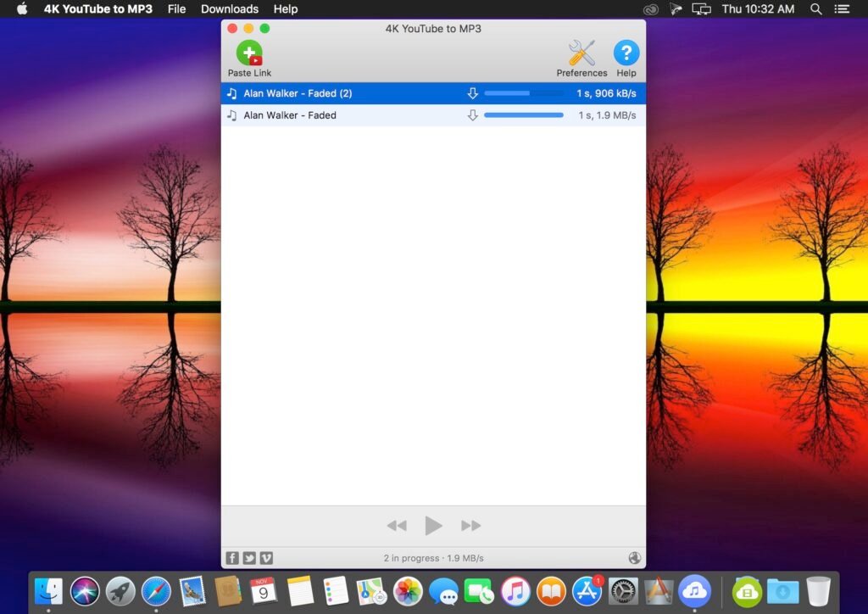
Task: Click the Help question mark icon
Action: pos(626,53)
